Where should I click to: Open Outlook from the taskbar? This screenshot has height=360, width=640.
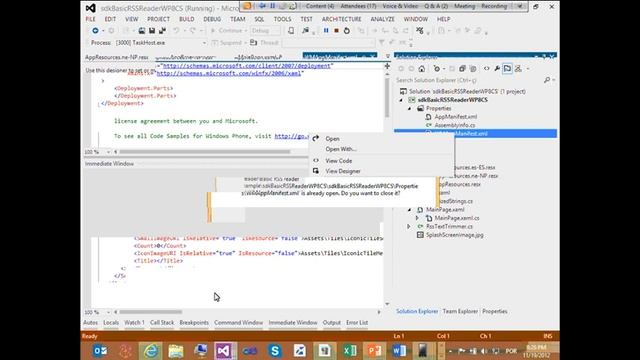click(100, 351)
